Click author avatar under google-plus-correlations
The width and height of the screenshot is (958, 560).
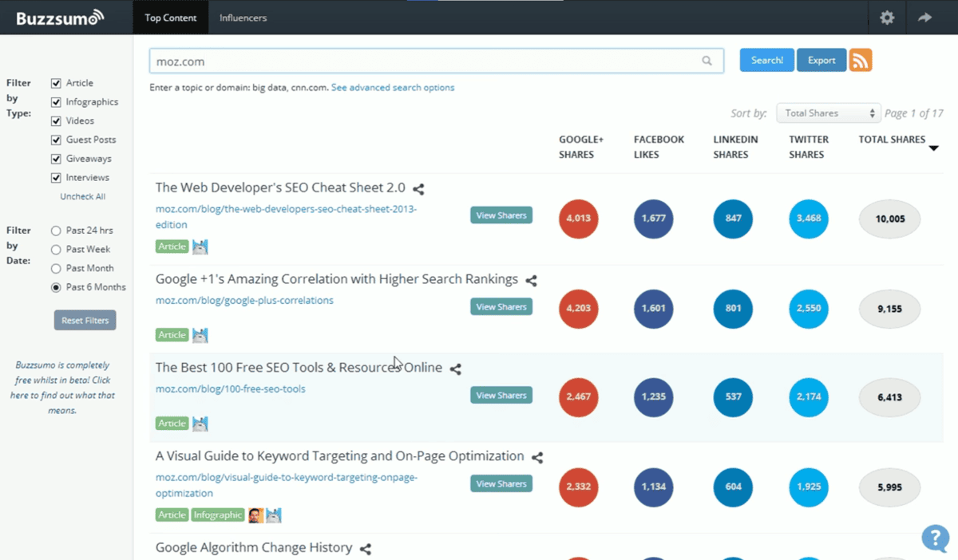200,335
